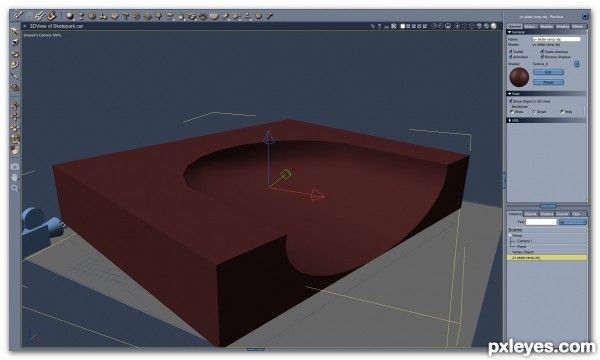The image size is (600, 360).
Task: Toggle the Visible checkbox
Action: [510, 51]
